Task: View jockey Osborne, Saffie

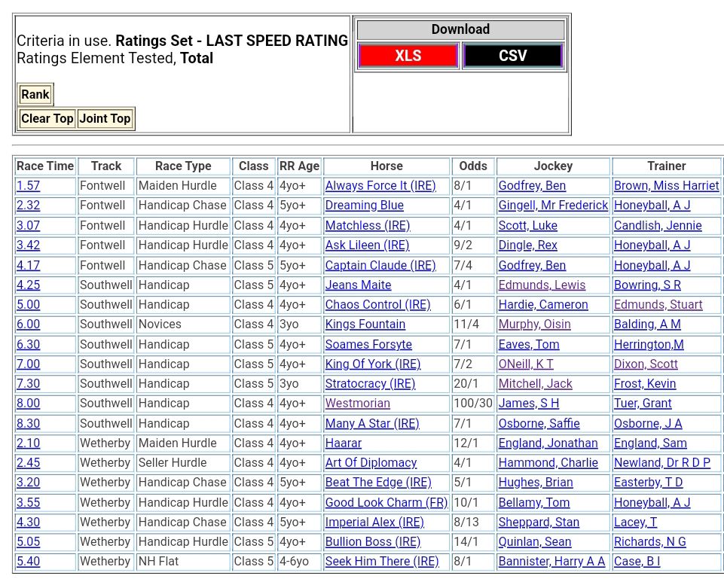Action: [x=539, y=424]
